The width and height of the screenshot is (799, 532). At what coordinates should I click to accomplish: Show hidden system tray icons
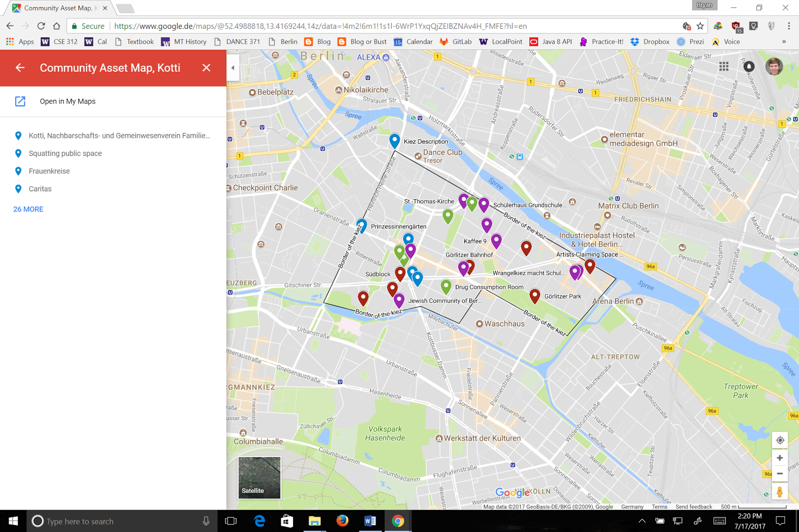coord(642,521)
